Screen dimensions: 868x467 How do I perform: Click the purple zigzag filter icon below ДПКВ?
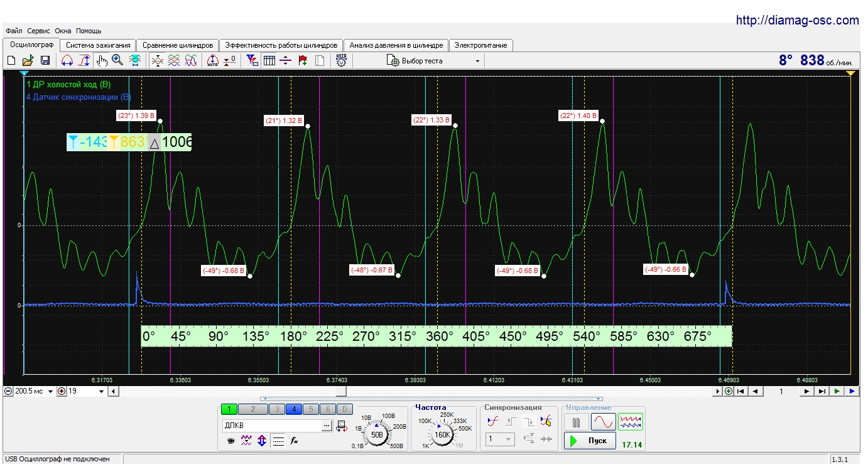(246, 441)
